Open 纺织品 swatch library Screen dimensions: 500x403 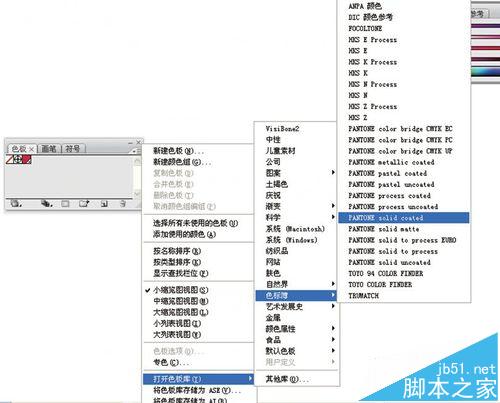pyautogui.click(x=276, y=251)
